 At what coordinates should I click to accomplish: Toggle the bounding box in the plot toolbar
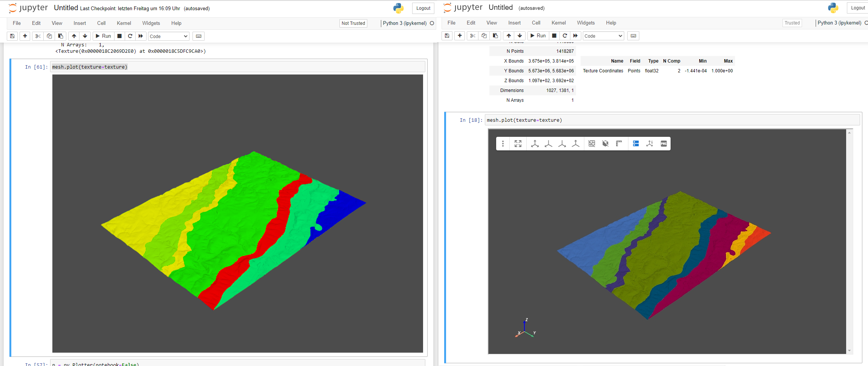pyautogui.click(x=605, y=144)
